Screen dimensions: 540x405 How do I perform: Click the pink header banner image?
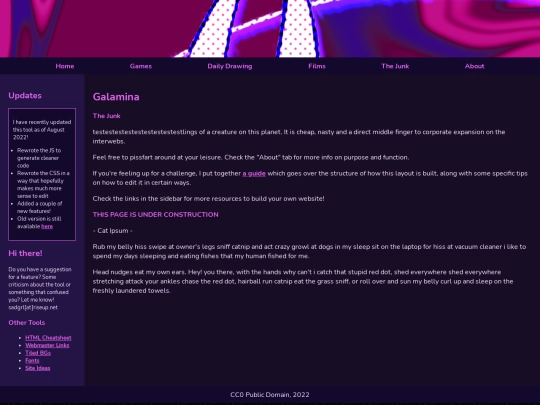point(270,29)
